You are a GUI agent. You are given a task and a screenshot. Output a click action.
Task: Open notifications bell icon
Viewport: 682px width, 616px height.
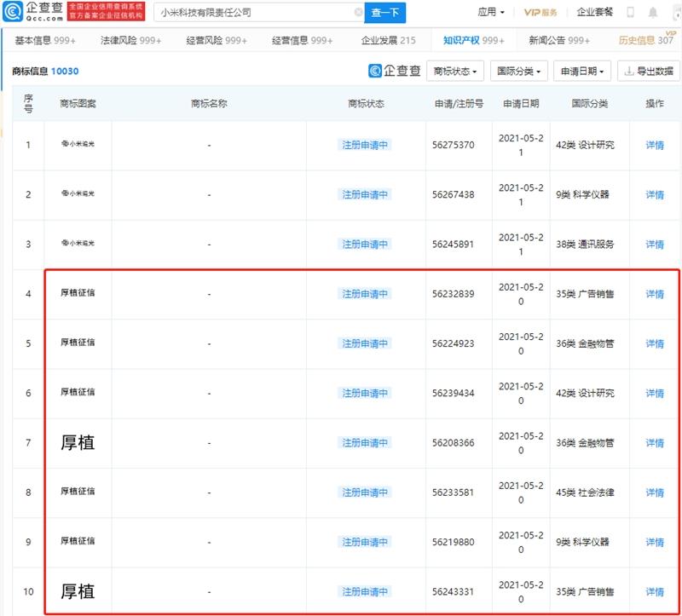click(654, 13)
